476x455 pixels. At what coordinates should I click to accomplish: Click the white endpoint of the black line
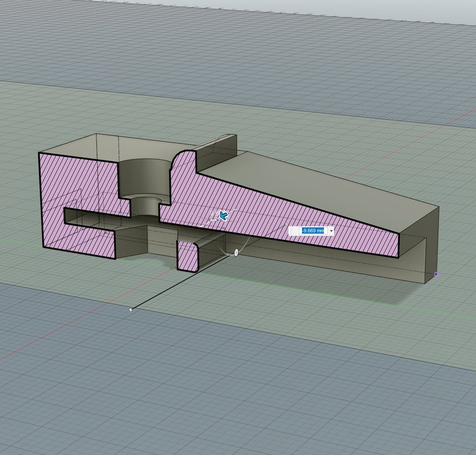tap(131, 310)
